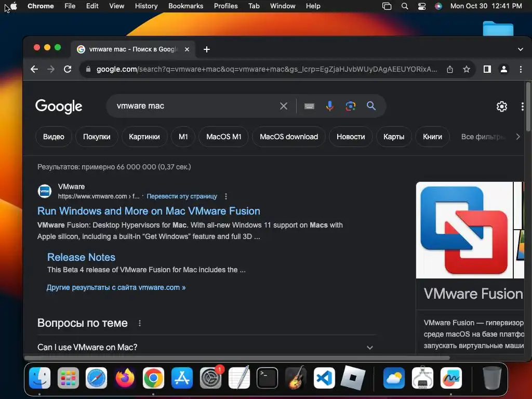532x399 pixels.
Task: Open the Window menu
Action: point(283,6)
